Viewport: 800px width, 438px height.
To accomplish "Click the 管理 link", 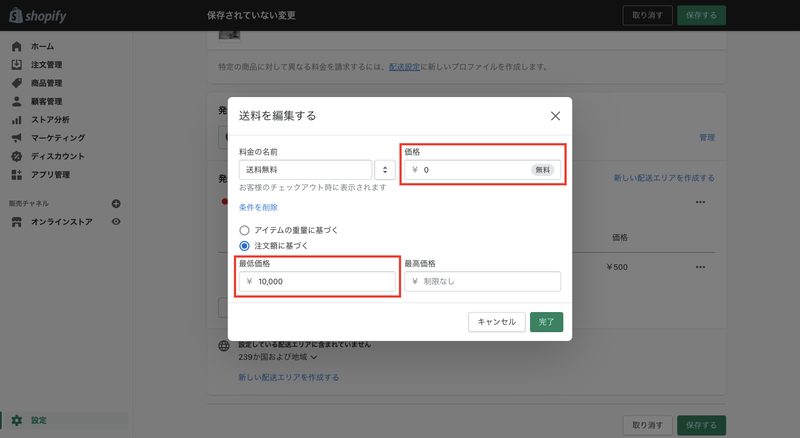I will (x=707, y=137).
